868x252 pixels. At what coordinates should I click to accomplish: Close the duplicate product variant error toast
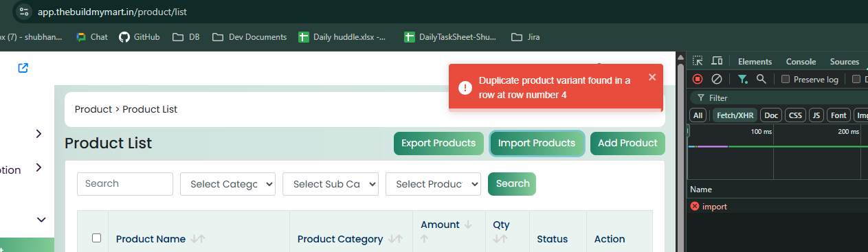click(652, 77)
